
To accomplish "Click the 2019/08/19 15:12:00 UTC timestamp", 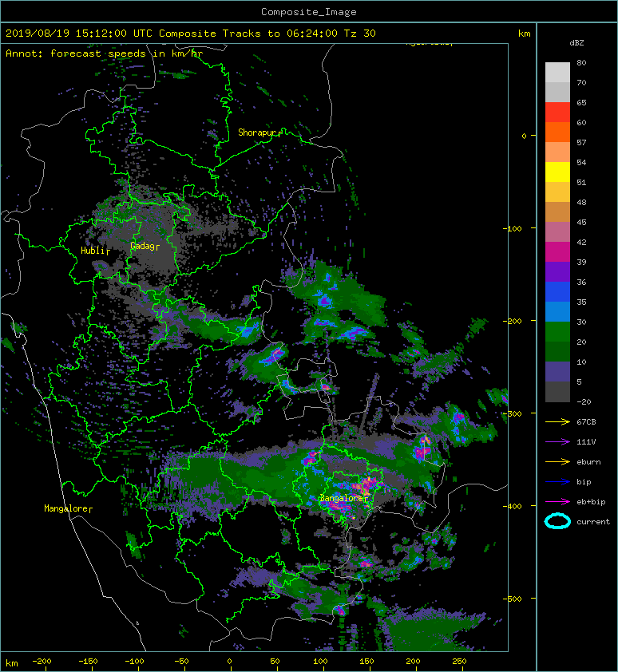I will point(79,34).
